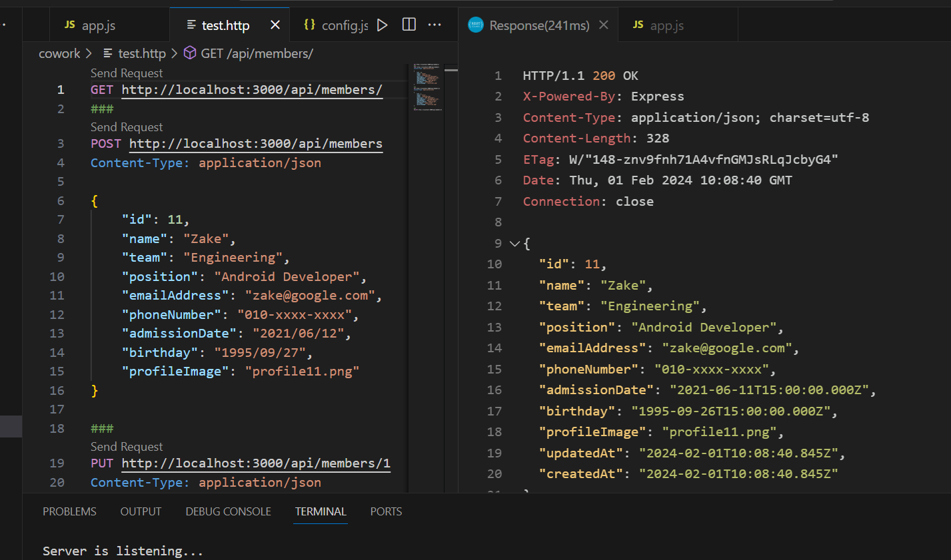Click the test.http breadcrumb item
Image resolution: width=951 pixels, height=560 pixels.
pyautogui.click(x=142, y=53)
